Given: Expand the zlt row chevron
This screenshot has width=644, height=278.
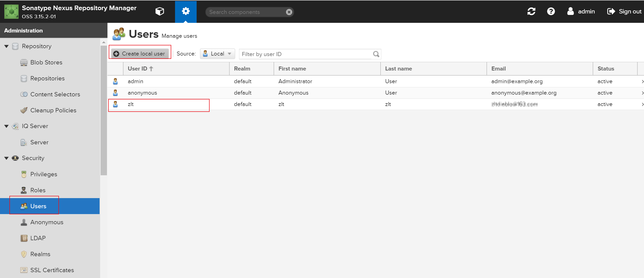Looking at the screenshot, I should click(x=642, y=104).
